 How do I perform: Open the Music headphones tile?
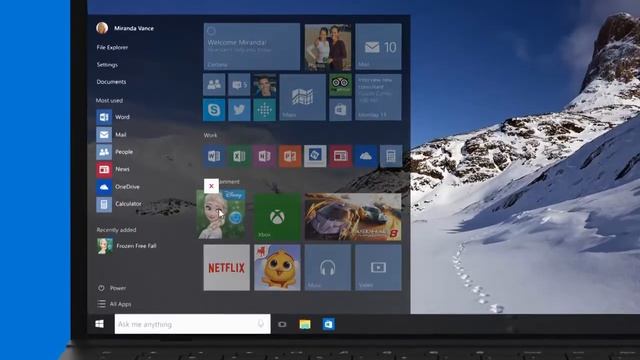tap(328, 268)
